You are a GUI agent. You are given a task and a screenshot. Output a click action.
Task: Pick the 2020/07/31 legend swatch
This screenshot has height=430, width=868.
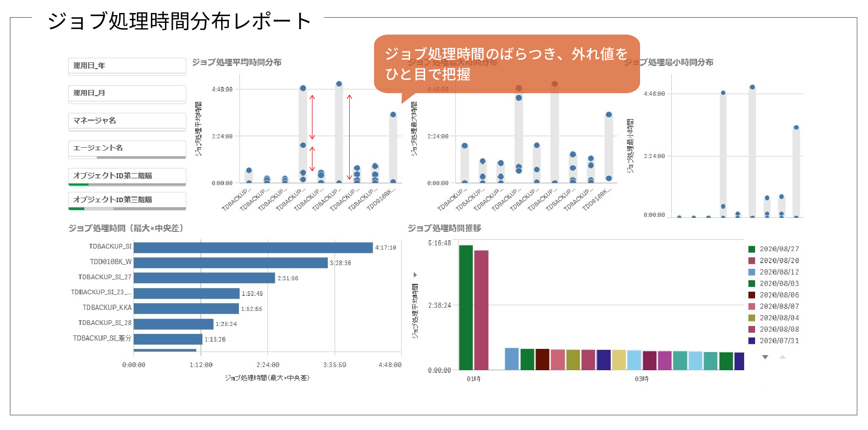tap(751, 341)
